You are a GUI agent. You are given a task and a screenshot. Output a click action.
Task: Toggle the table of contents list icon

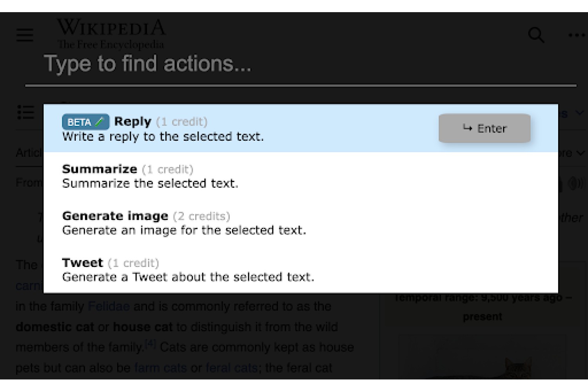(26, 112)
